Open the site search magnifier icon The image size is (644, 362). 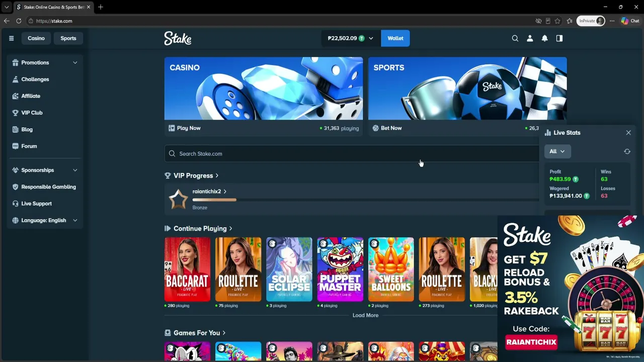click(515, 38)
